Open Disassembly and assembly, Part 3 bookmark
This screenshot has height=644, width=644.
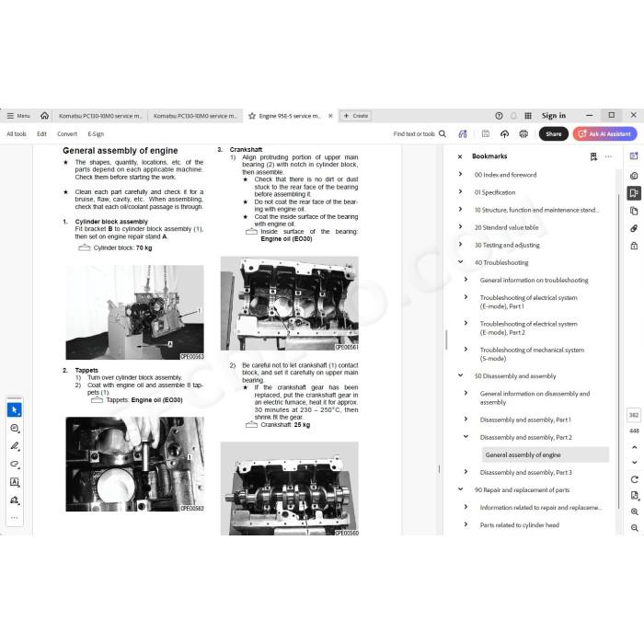pos(525,472)
